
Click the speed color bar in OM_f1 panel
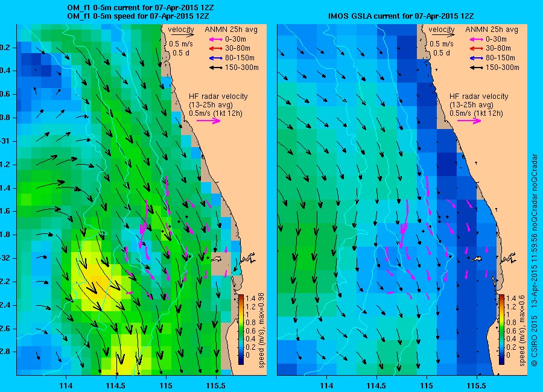click(x=241, y=329)
